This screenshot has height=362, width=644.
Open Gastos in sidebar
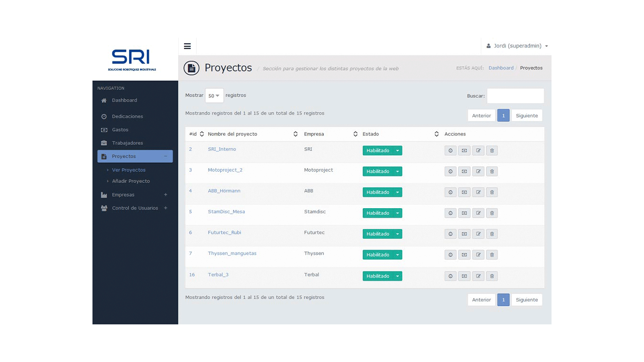[x=120, y=130]
